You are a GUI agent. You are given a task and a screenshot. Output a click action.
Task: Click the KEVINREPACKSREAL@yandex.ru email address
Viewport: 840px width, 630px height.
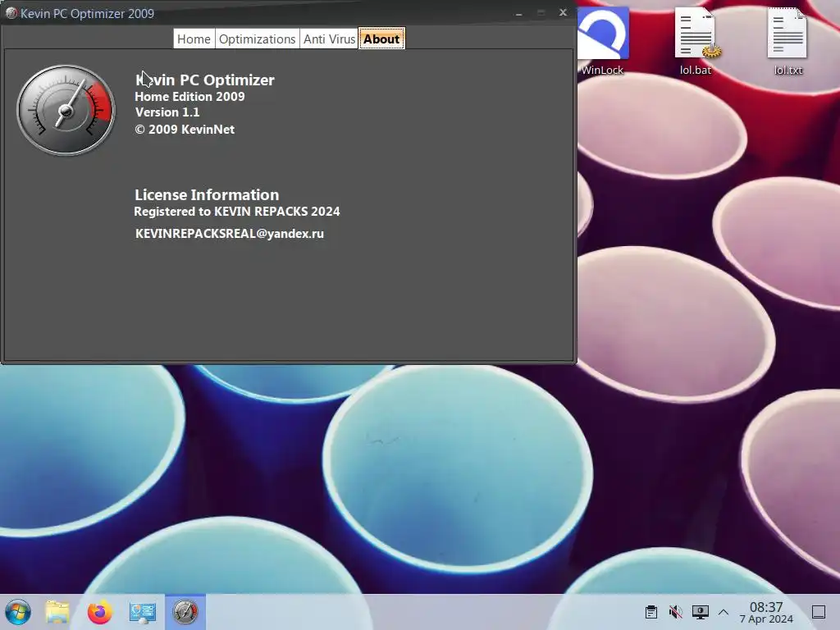click(x=230, y=234)
